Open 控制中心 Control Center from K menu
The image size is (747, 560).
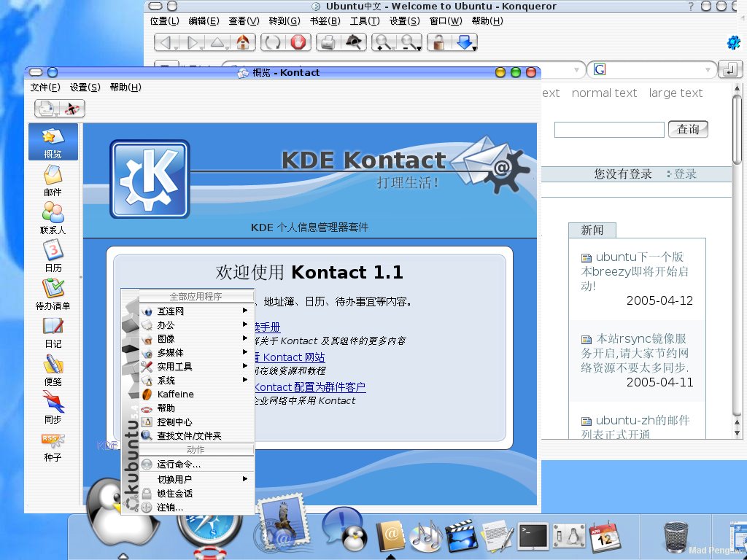click(196, 422)
